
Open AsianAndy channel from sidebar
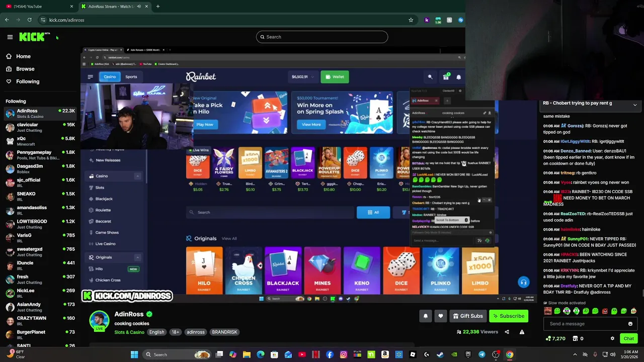(40, 307)
